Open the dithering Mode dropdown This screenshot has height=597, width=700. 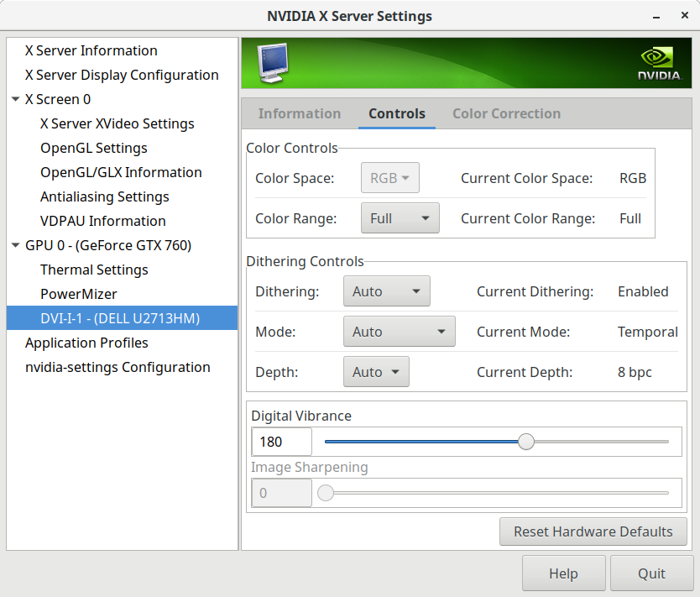coord(400,332)
